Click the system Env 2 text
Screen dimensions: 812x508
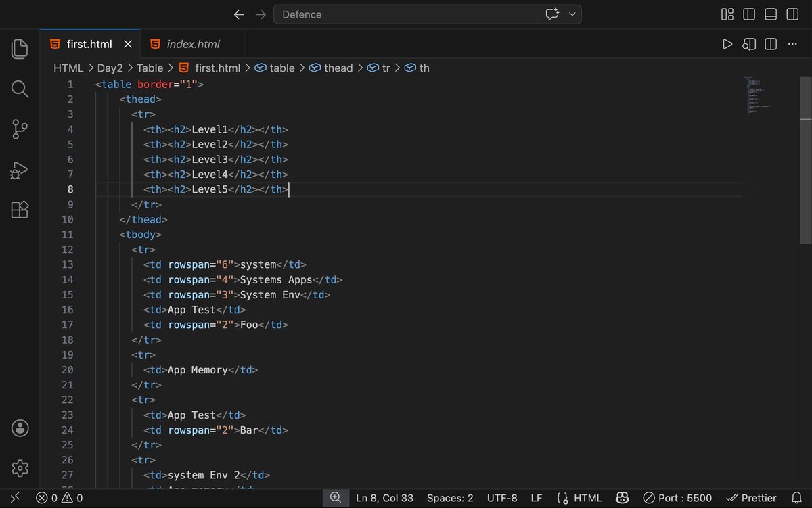(204, 476)
